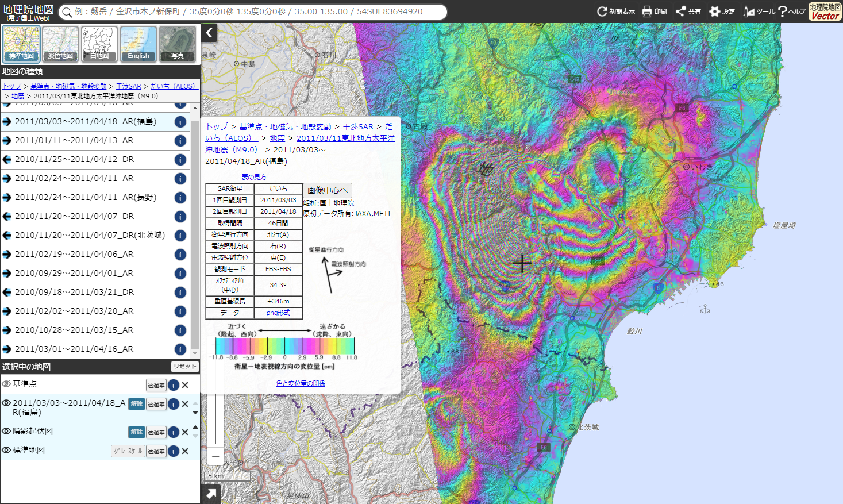Image resolution: width=843 pixels, height=504 pixels.
Task: Click 初期表示 reset view icon
Action: [615, 11]
